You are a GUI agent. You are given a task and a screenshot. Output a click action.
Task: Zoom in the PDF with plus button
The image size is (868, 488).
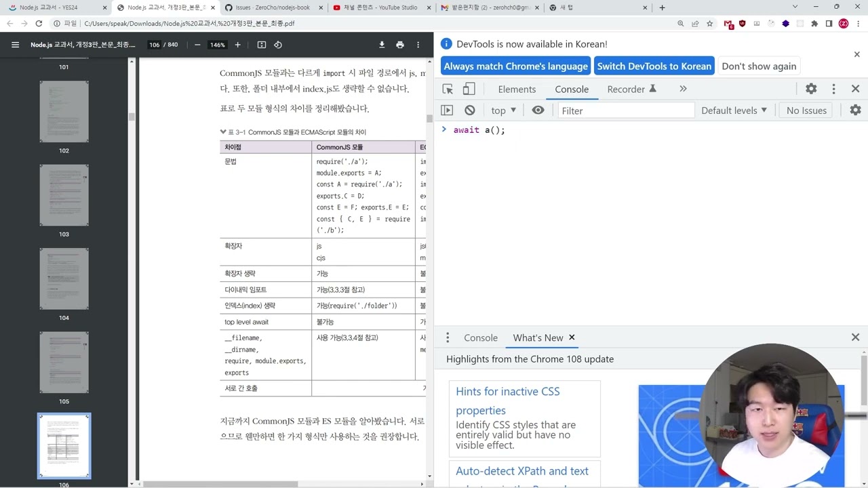coord(237,45)
